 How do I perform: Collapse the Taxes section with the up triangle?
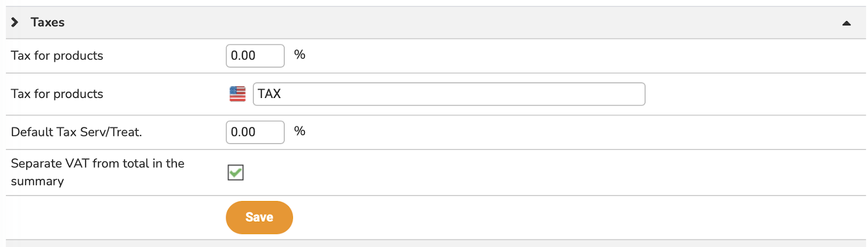846,23
